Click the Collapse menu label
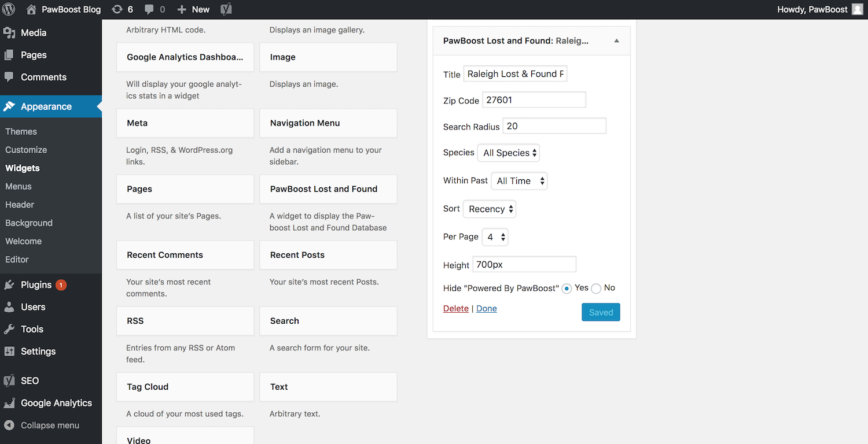868x444 pixels. pos(50,425)
